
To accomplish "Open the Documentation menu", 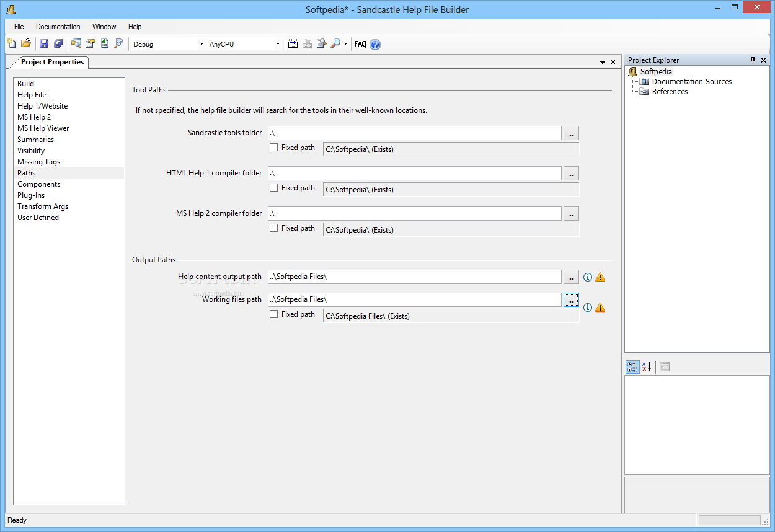I will tap(58, 27).
